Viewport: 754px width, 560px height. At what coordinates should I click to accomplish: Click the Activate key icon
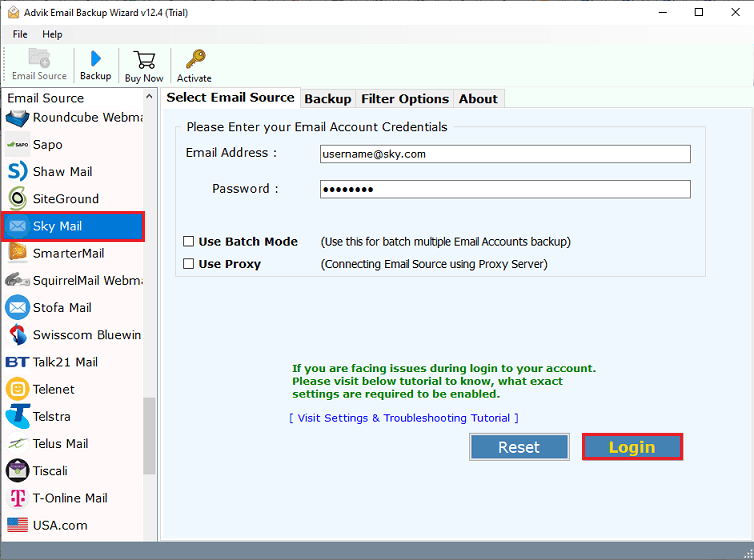(195, 59)
